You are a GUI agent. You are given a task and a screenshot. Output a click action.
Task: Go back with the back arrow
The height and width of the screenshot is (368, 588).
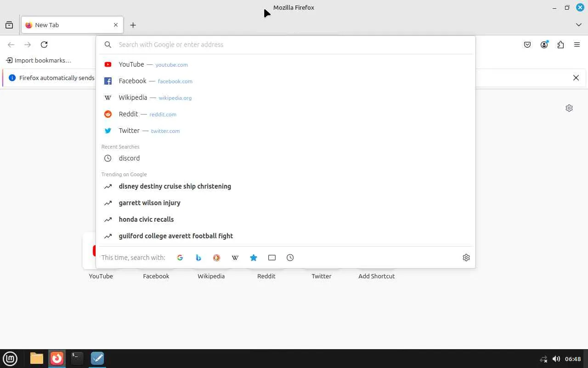coord(11,45)
